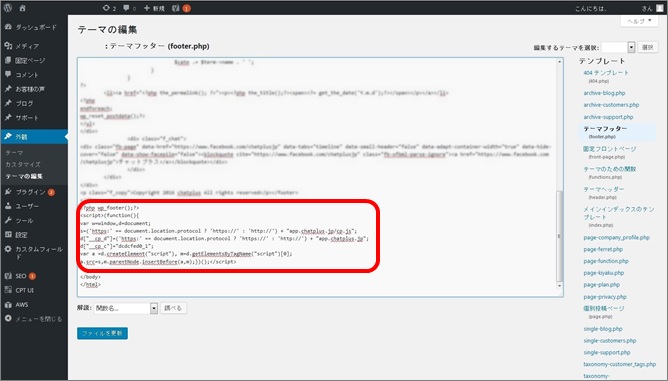The width and height of the screenshot is (668, 381).
Task: Click the サポート pin icon
Action: click(x=8, y=117)
